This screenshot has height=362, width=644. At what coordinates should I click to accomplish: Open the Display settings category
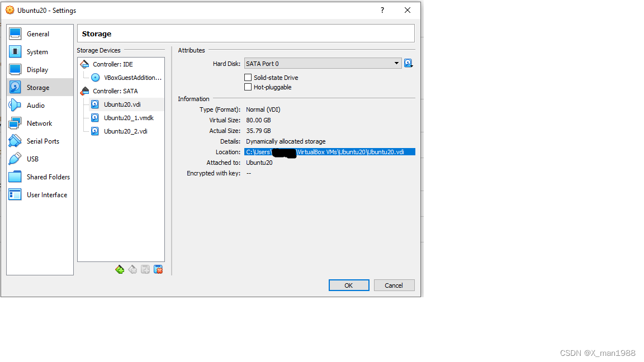(x=40, y=70)
